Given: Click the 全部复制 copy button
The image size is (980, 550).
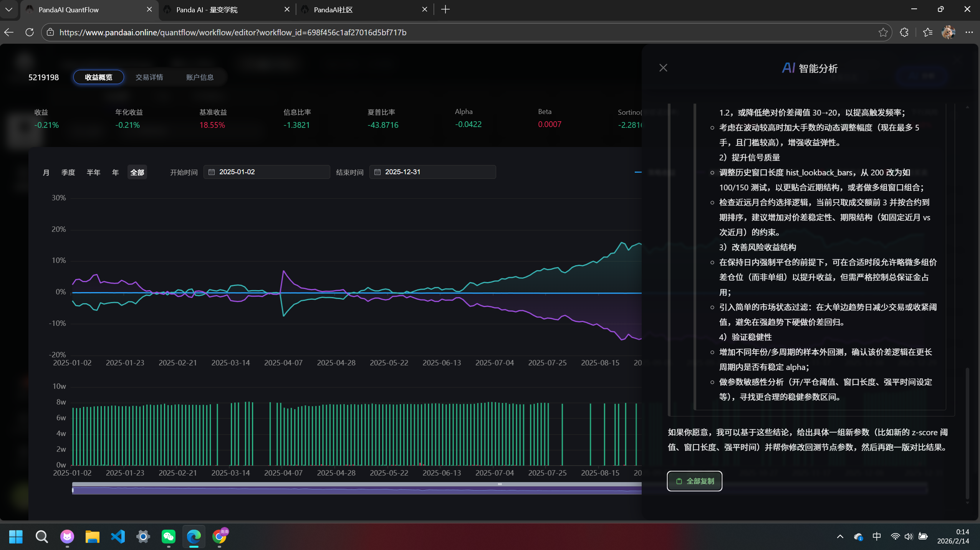Looking at the screenshot, I should (x=694, y=481).
